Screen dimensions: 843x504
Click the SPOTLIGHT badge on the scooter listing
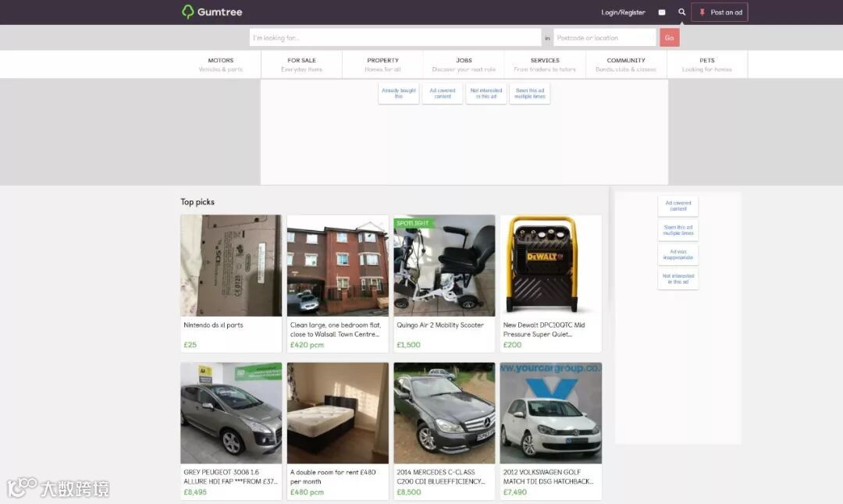412,223
